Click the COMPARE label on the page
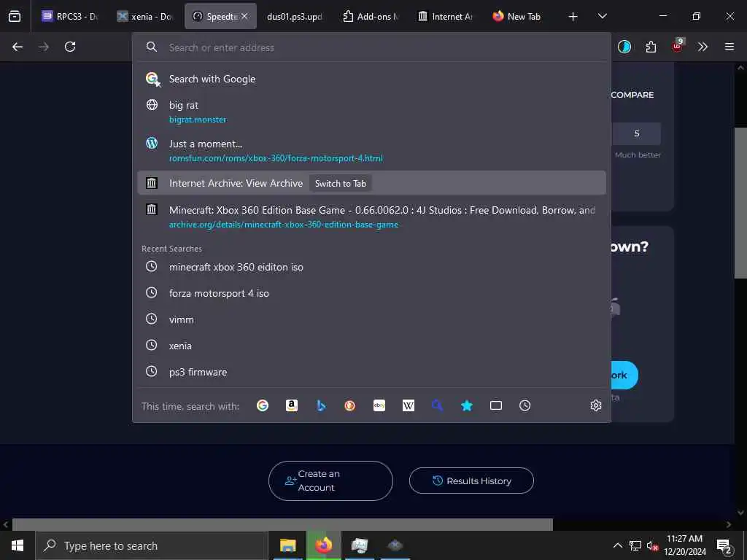The width and height of the screenshot is (747, 560). 632,95
